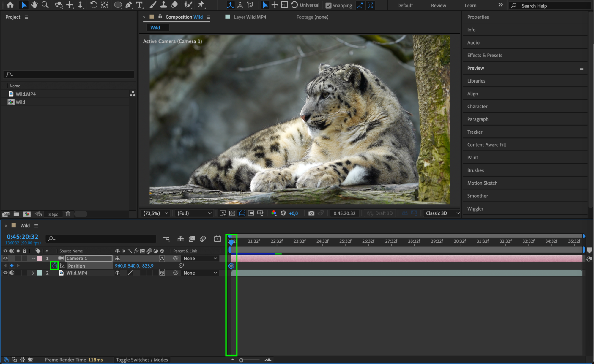Click the Search Help field
594x364 pixels.
click(550, 6)
